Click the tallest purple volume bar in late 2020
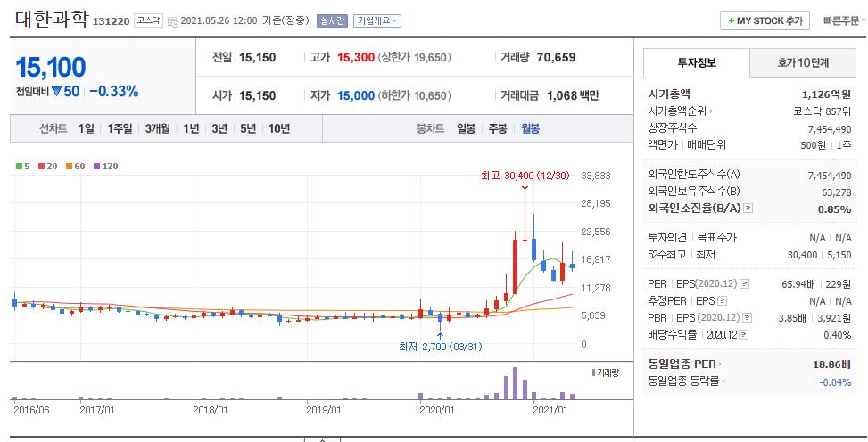 coord(515,383)
